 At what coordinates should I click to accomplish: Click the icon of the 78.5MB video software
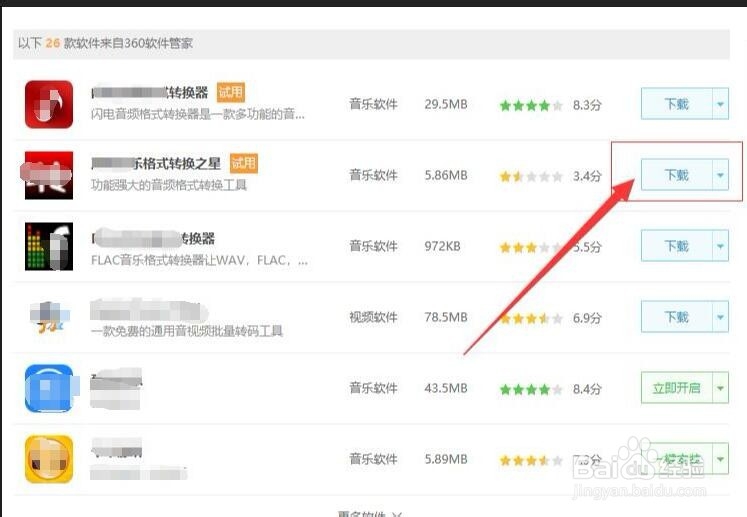click(49, 317)
